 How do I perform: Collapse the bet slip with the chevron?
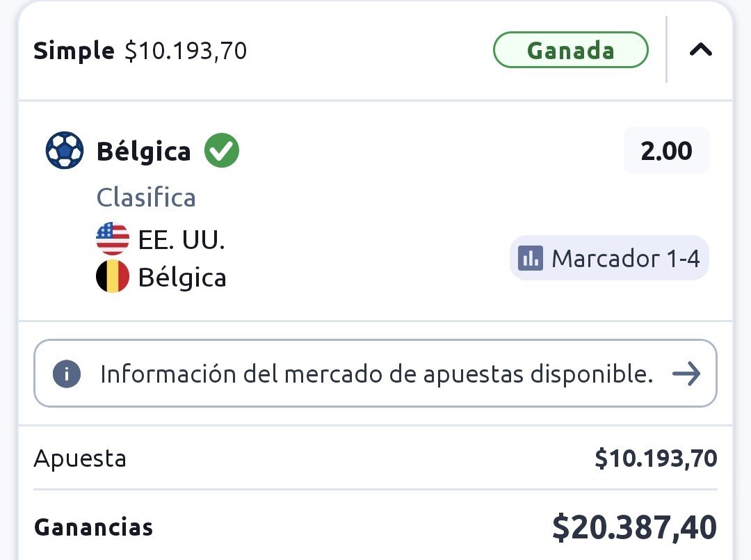point(700,50)
